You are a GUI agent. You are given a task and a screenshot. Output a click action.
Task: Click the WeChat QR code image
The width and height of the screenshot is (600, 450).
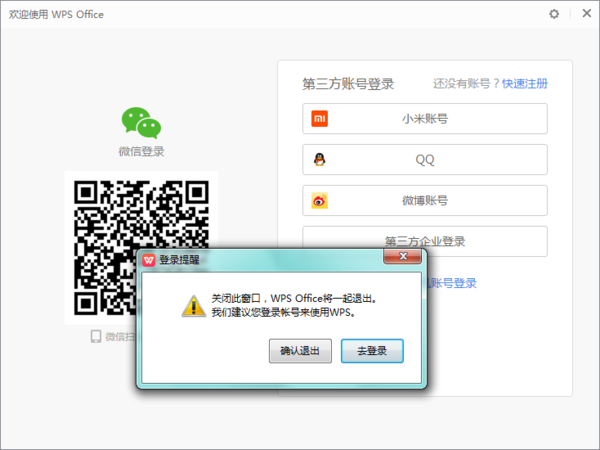tap(141, 248)
